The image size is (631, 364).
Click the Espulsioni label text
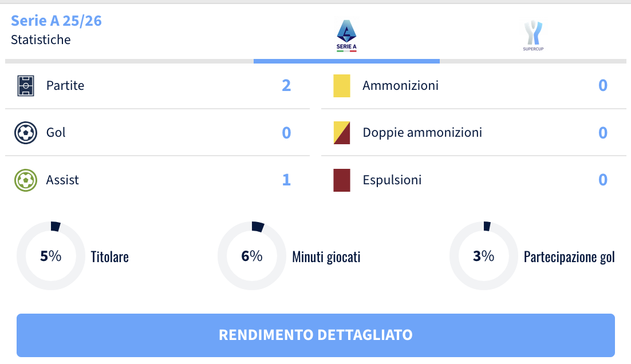point(392,180)
